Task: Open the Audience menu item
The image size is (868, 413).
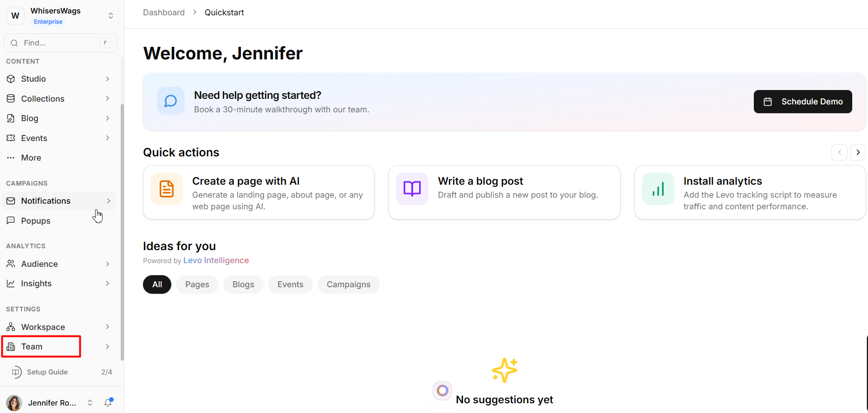Action: pos(39,264)
